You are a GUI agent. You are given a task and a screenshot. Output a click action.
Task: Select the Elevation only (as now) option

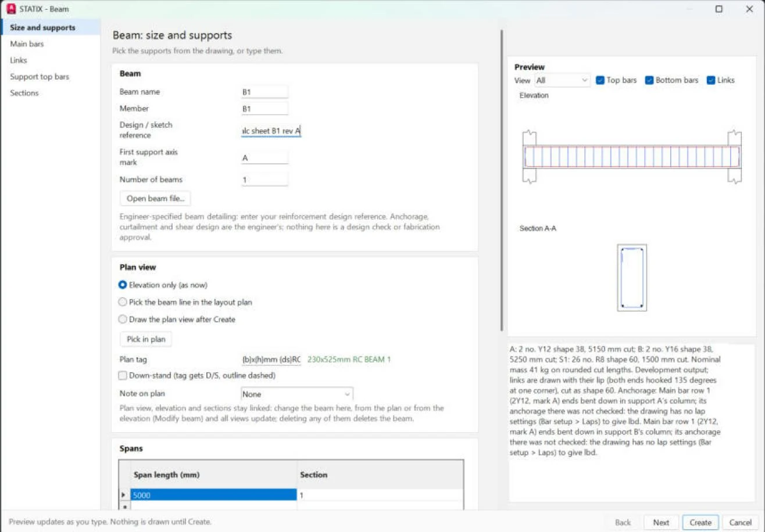tap(163, 285)
